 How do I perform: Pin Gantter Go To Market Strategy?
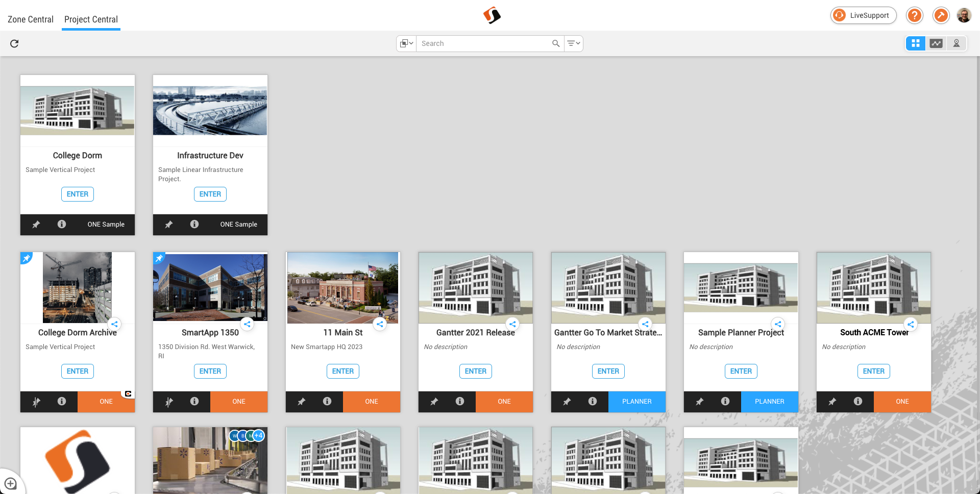point(567,402)
